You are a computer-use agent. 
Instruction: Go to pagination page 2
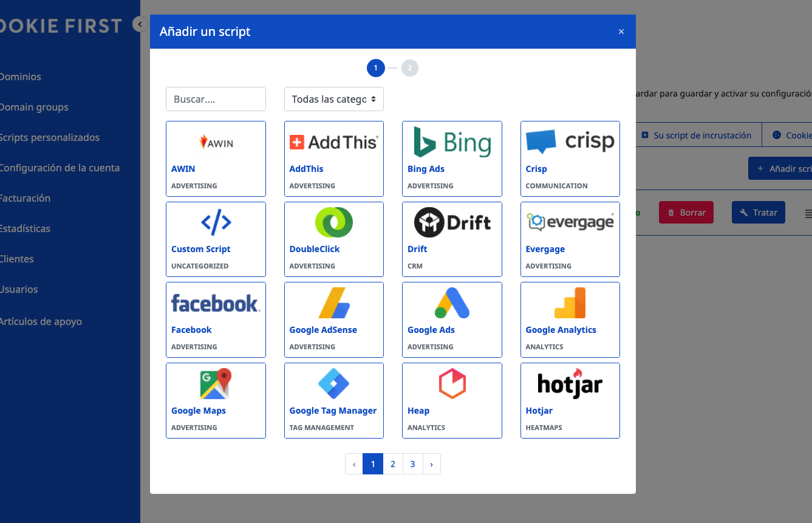click(x=393, y=464)
